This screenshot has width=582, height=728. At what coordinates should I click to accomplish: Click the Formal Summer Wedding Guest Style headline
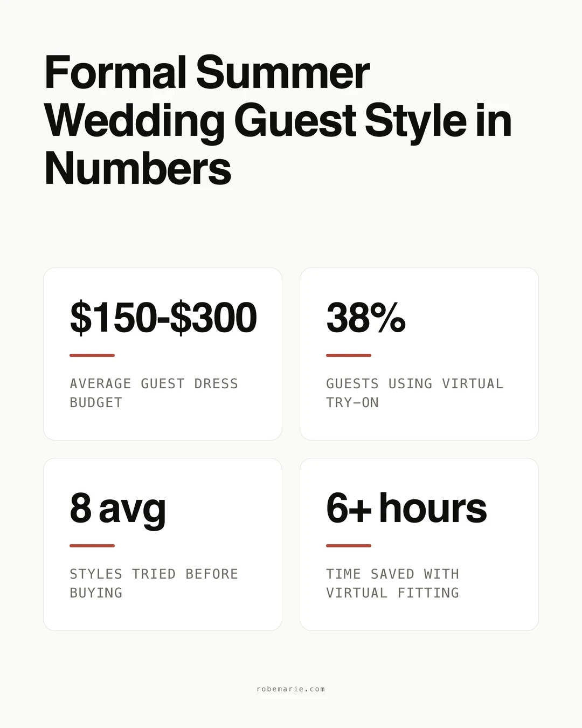coord(278,120)
